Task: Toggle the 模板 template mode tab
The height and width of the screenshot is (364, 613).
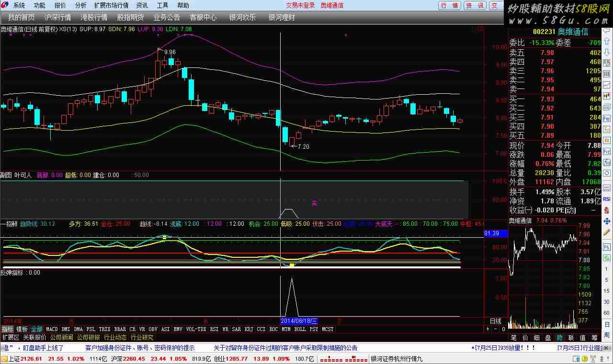Action: click(x=22, y=329)
